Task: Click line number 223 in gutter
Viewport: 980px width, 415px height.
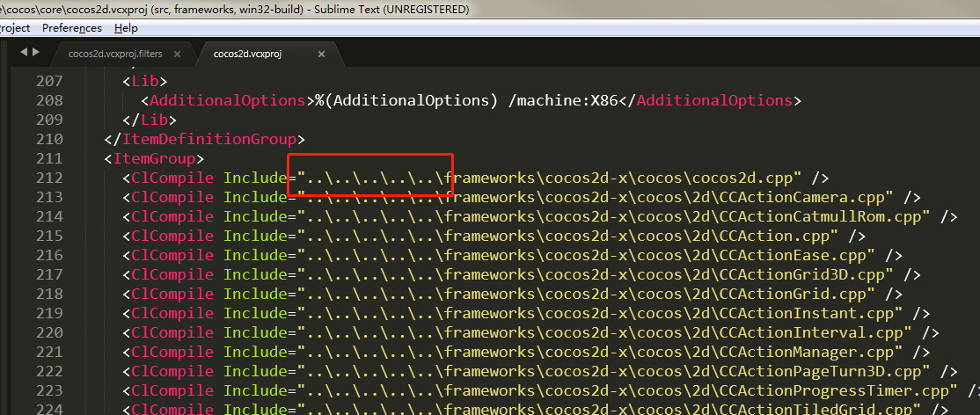Action: click(48, 391)
